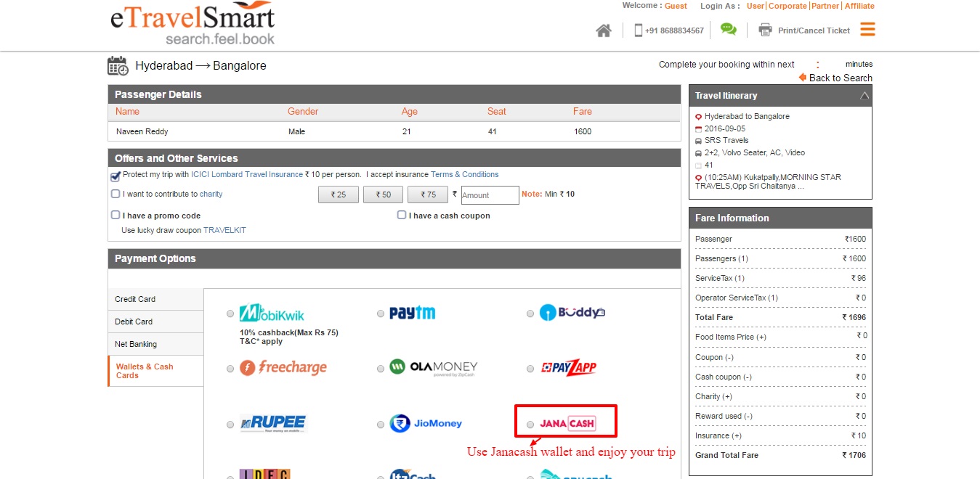Click the Guest welcome name

point(676,6)
